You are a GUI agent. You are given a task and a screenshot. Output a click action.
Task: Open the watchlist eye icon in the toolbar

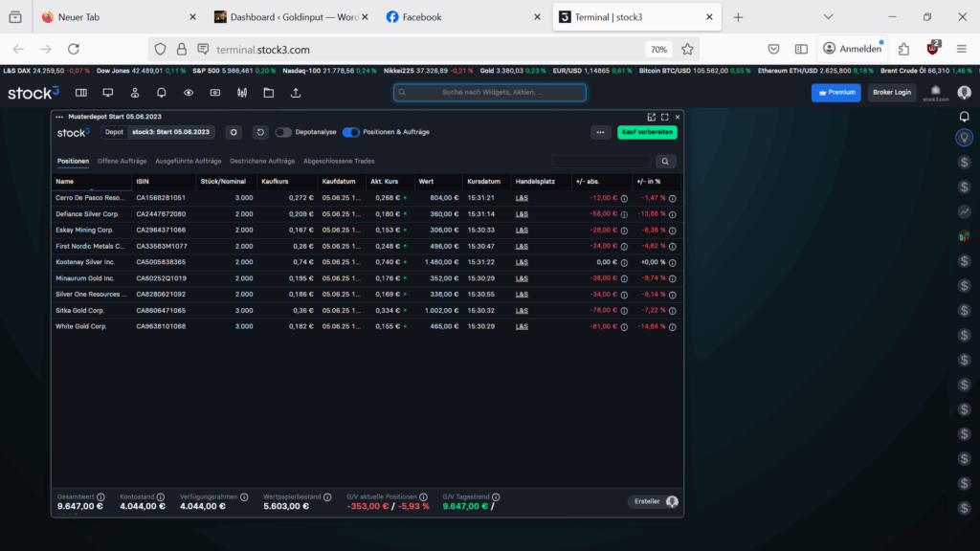point(189,93)
